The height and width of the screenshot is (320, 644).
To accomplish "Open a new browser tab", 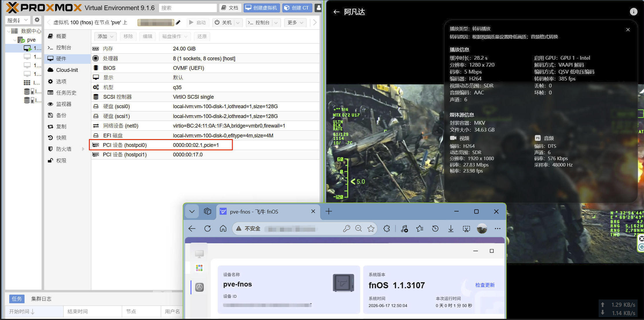I will pos(329,212).
